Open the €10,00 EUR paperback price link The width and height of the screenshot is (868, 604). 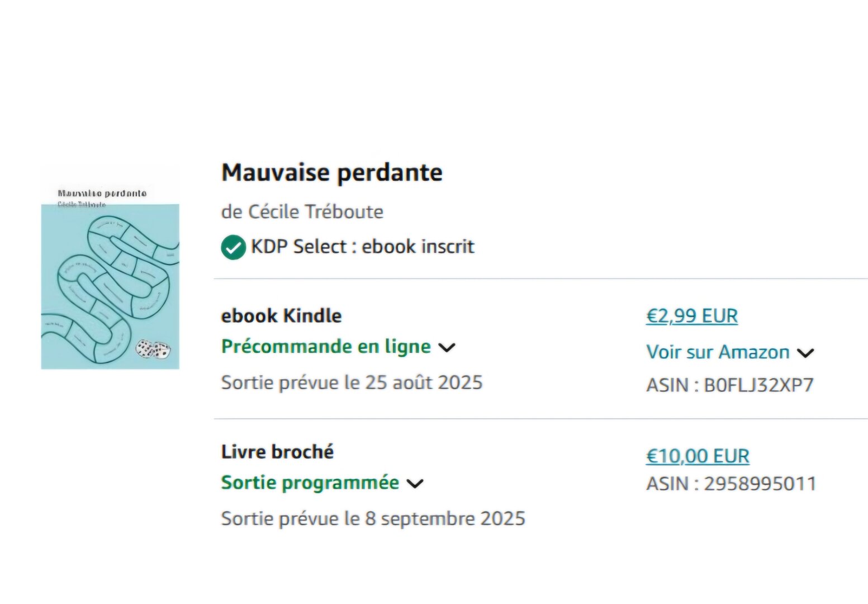coord(697,456)
